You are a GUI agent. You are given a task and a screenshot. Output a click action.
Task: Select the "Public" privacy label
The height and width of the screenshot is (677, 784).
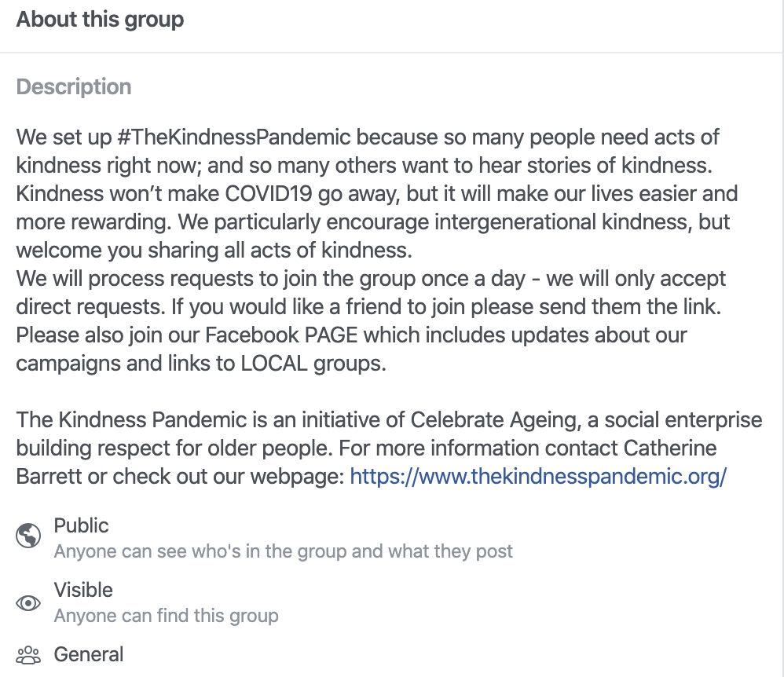tap(81, 525)
